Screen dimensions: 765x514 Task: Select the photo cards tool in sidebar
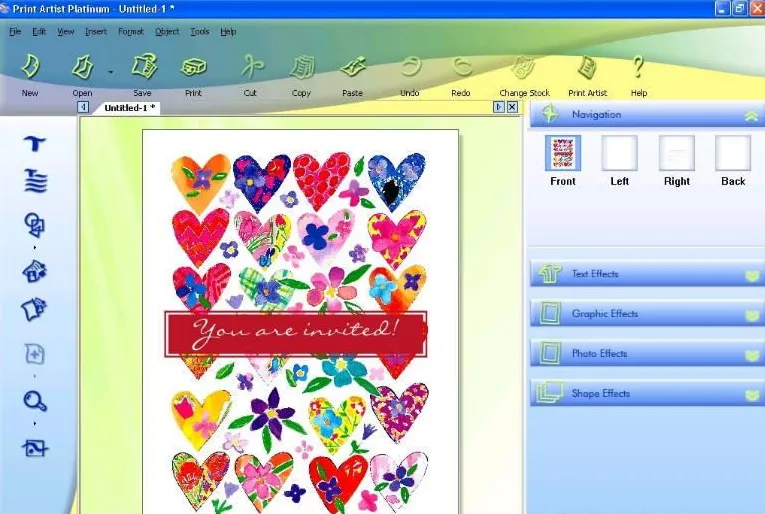34,309
